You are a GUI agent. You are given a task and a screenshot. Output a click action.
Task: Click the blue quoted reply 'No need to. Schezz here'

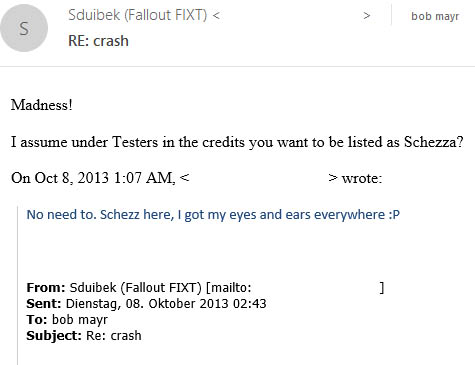(213, 215)
